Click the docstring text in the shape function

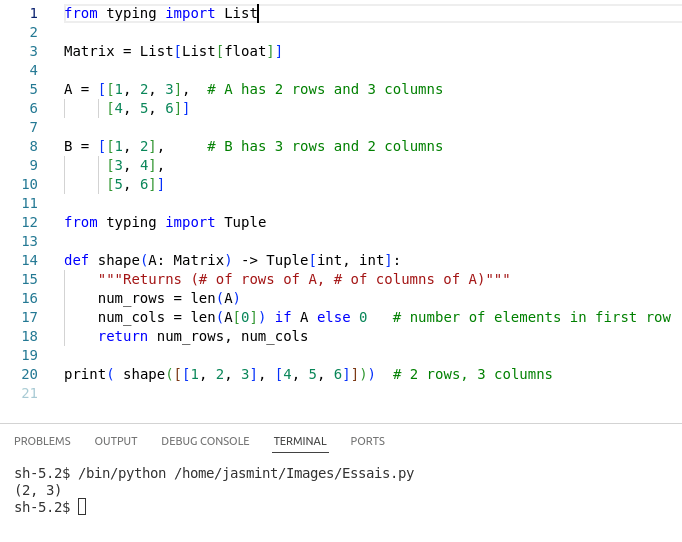pos(304,279)
